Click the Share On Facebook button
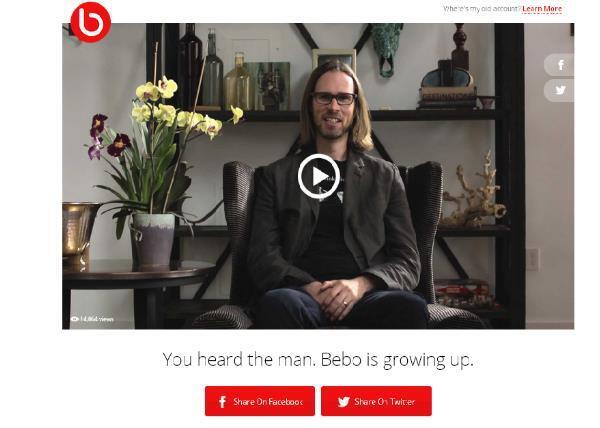 click(260, 401)
